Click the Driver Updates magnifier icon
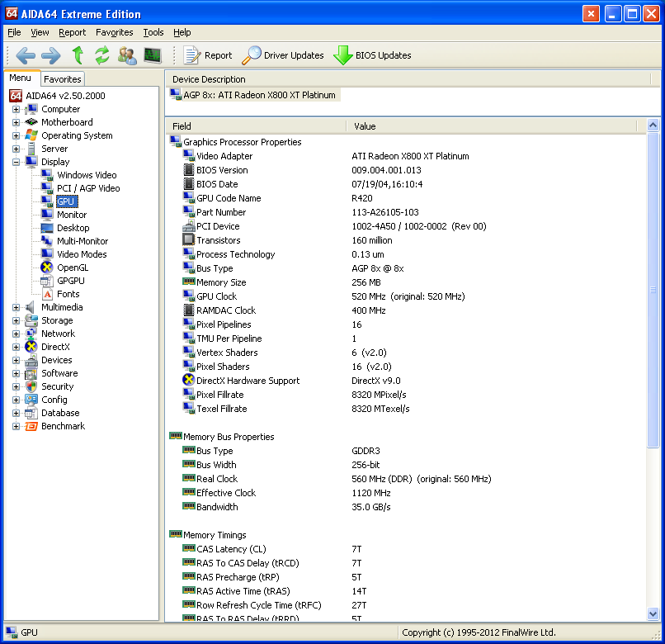This screenshot has height=644, width=665. 252,55
